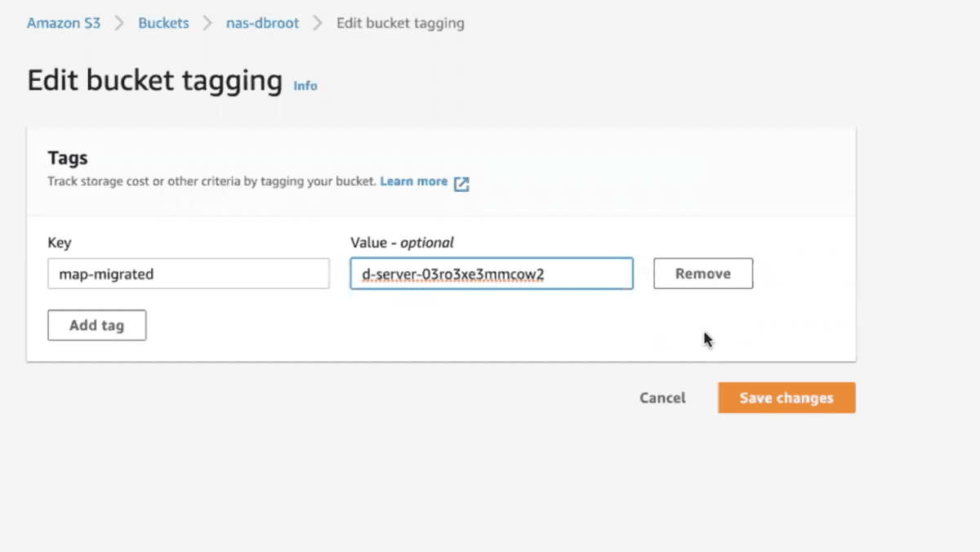
Task: Click the Edit bucket tagging page heading
Action: tap(154, 81)
